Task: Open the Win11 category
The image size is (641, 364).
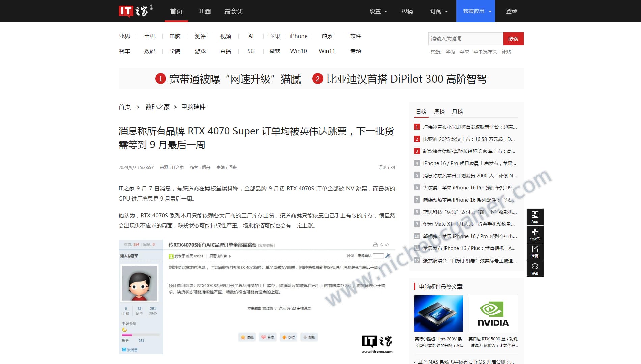Action: click(x=327, y=51)
